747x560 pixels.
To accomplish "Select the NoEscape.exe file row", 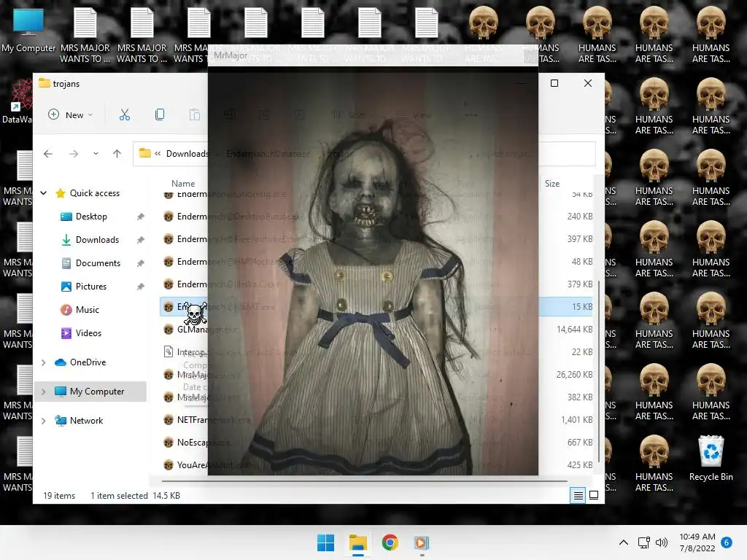I will click(376, 443).
